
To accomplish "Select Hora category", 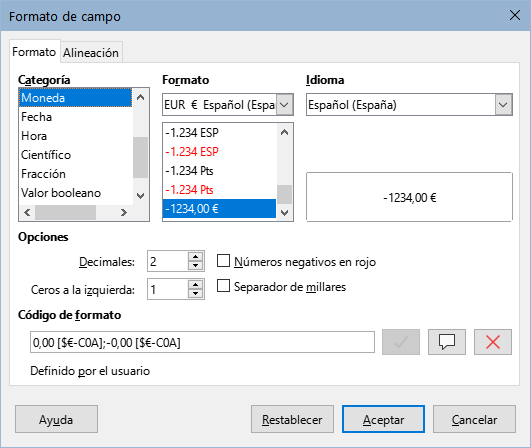I will pyautogui.click(x=76, y=136).
